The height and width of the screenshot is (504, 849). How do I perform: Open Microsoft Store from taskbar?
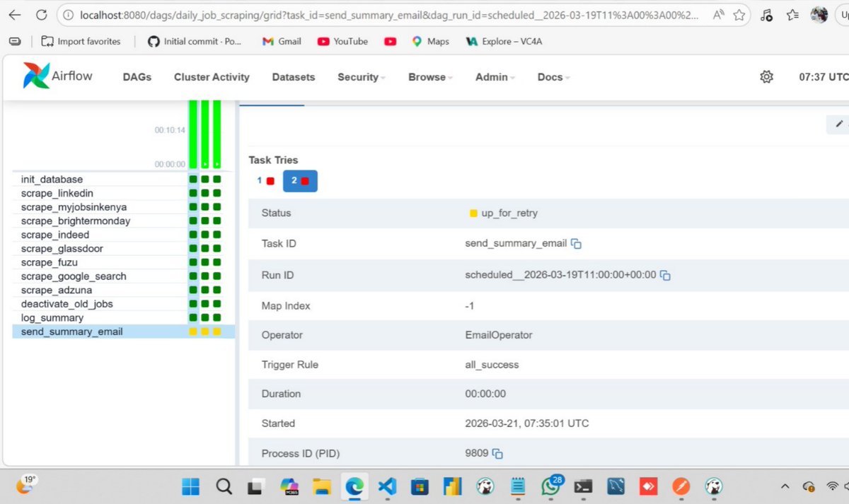[x=420, y=486]
